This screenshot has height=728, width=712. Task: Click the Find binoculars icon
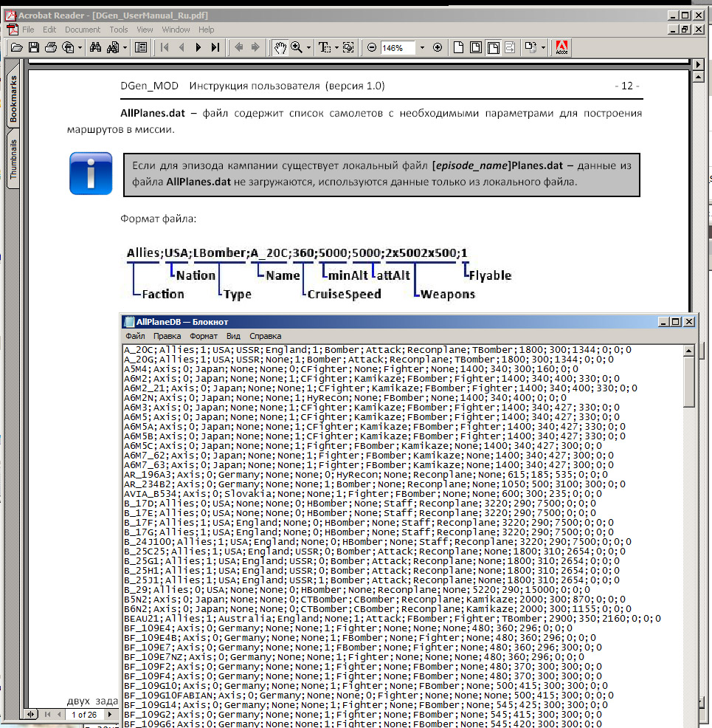point(96,47)
